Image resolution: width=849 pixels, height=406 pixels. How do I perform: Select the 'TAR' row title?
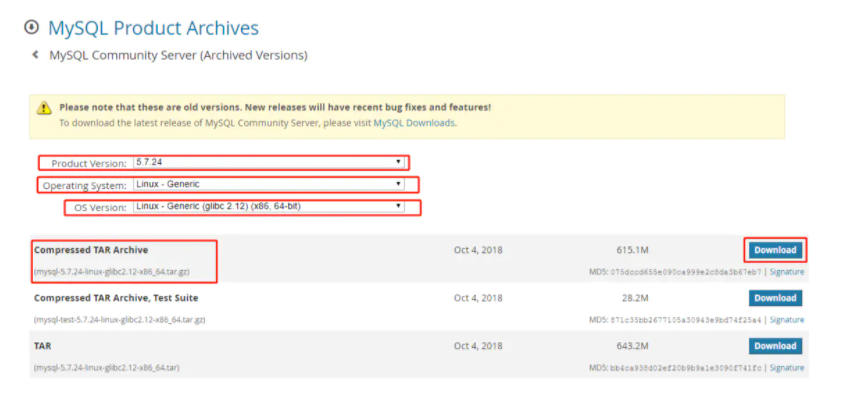coord(43,346)
